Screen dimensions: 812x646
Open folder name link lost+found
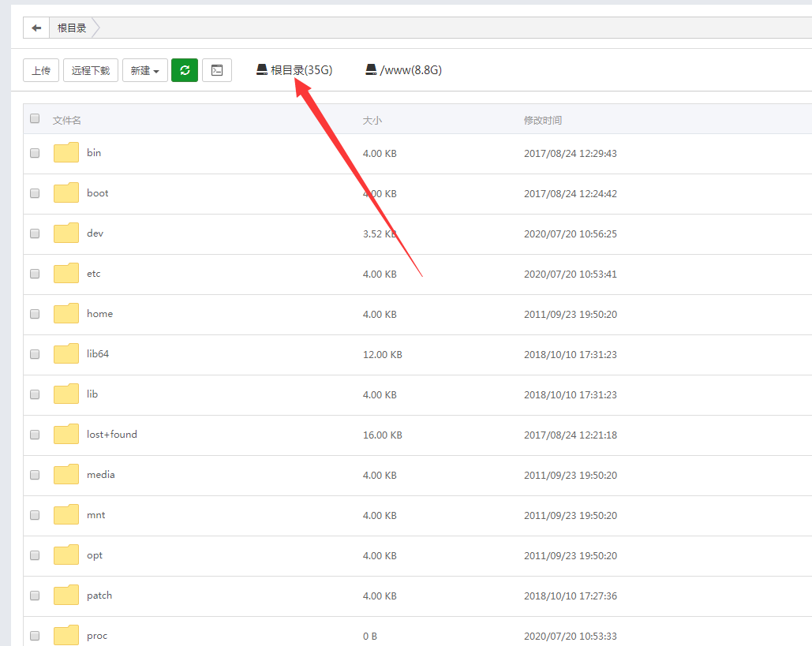[x=112, y=435]
